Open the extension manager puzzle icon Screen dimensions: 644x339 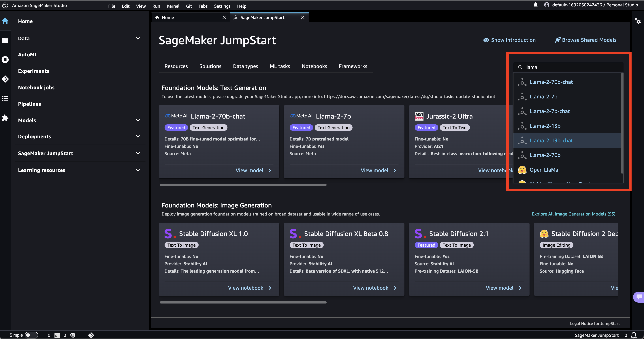[5, 118]
